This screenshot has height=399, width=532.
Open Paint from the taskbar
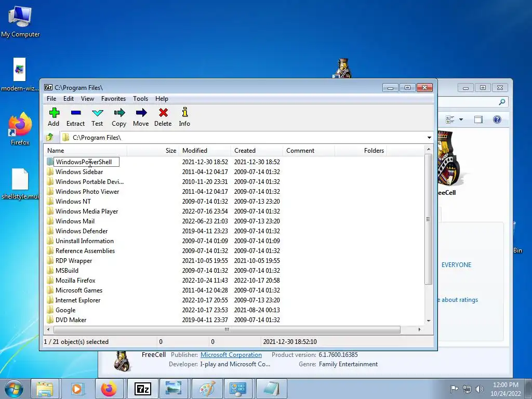pos(207,389)
